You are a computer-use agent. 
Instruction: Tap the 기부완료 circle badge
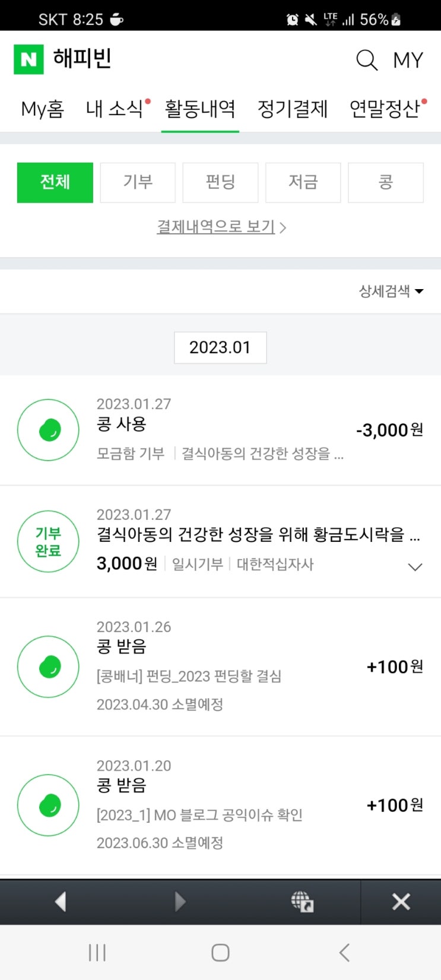(x=48, y=541)
